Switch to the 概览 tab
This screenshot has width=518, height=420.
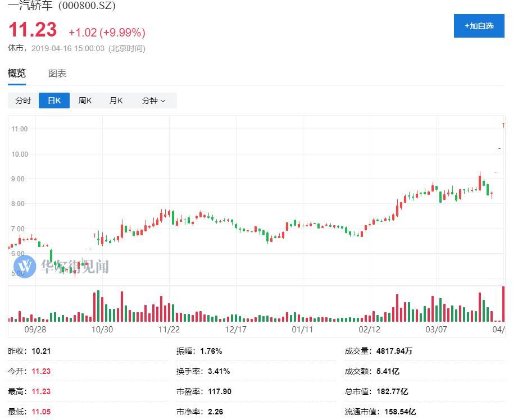click(17, 74)
